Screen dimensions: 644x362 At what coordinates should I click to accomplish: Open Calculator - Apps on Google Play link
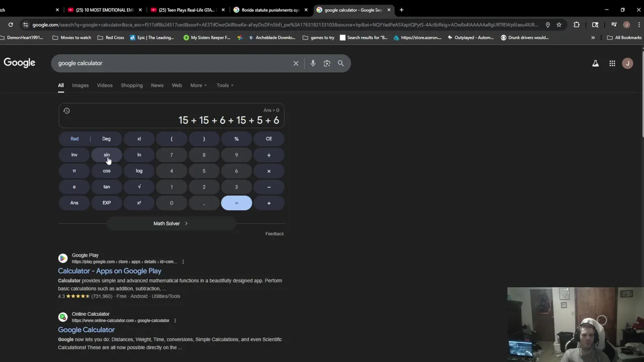pyautogui.click(x=110, y=271)
